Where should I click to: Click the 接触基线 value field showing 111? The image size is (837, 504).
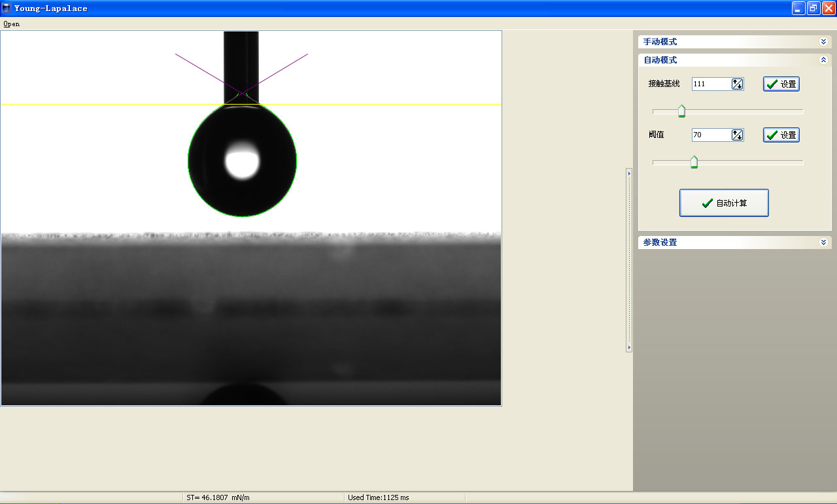pos(711,84)
